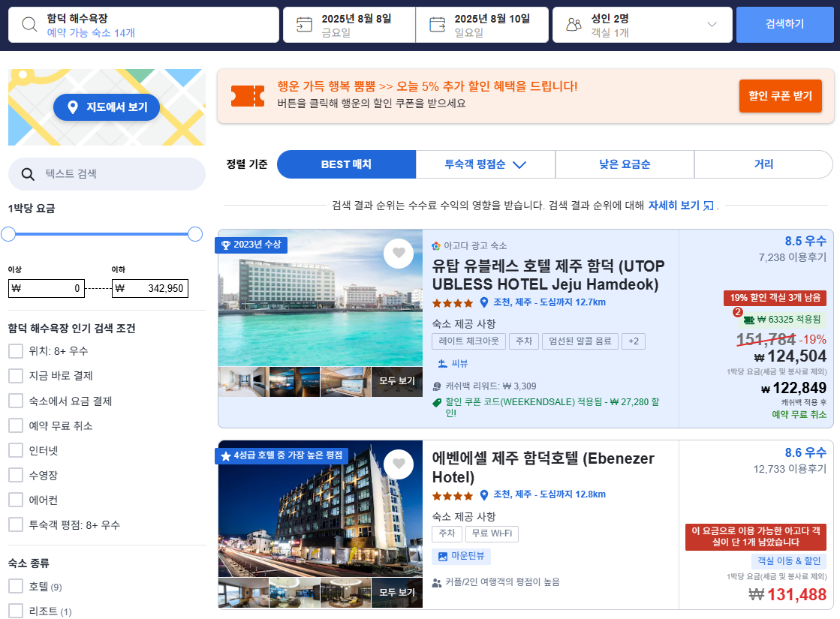Click the 할인 쿠폰 받기 button

pos(781,96)
